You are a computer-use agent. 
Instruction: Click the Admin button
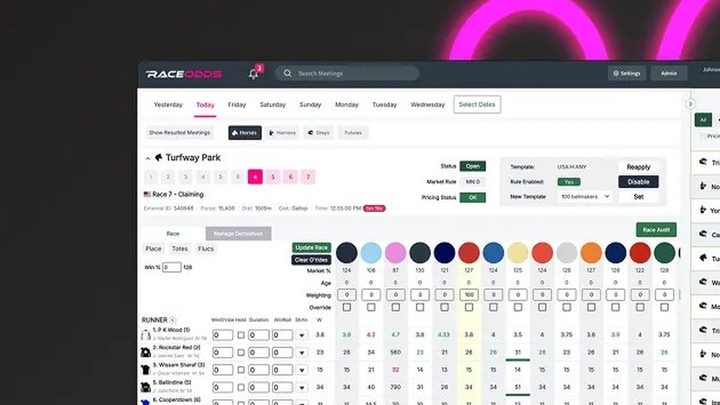pyautogui.click(x=669, y=73)
